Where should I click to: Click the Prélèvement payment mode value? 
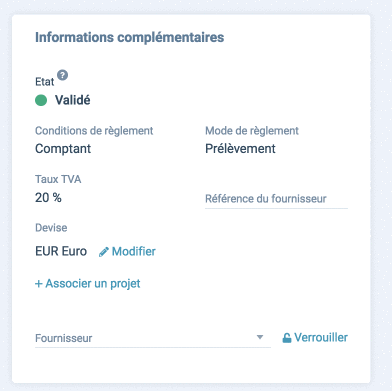(240, 149)
